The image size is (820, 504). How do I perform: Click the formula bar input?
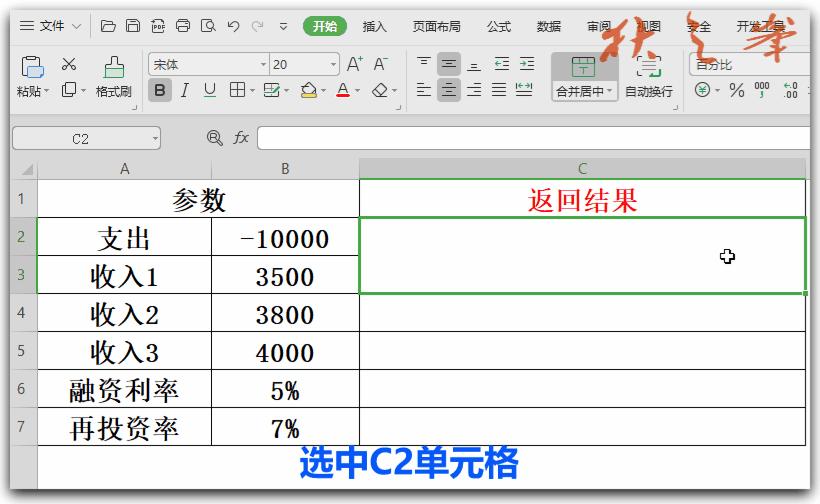click(533, 139)
